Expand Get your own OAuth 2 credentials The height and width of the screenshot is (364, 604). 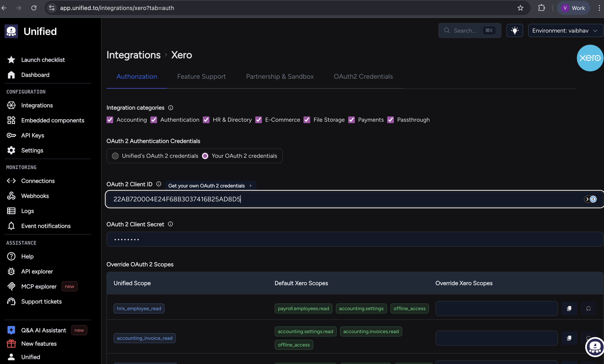coord(210,186)
